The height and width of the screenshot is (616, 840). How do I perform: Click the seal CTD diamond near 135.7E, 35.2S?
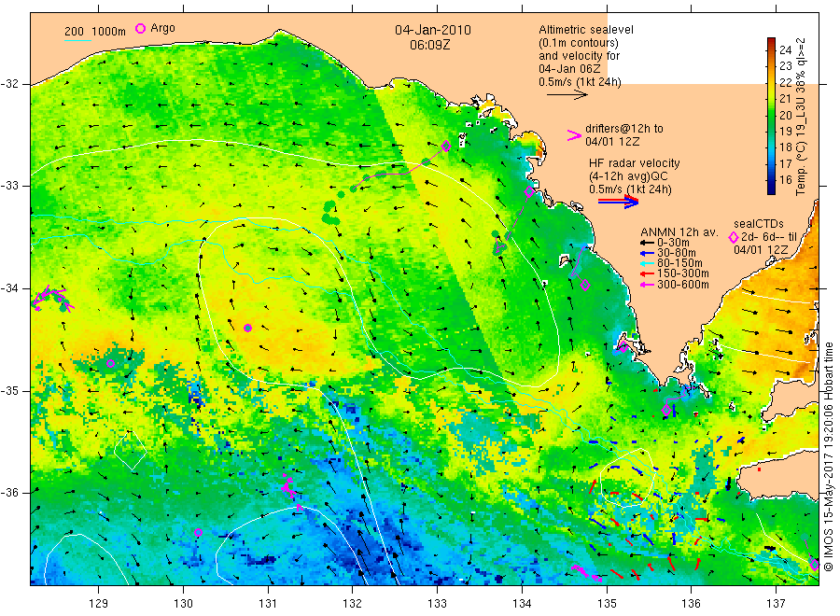[x=666, y=411]
